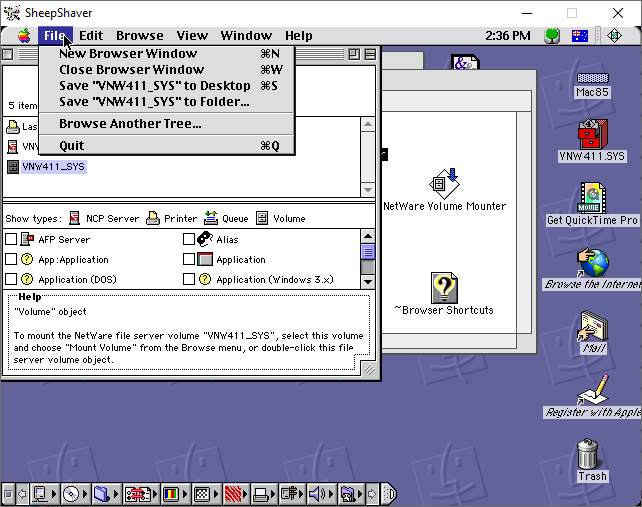Screen dimensions: 642x507
Task: Choose Close Browser Window
Action: [167, 70]
